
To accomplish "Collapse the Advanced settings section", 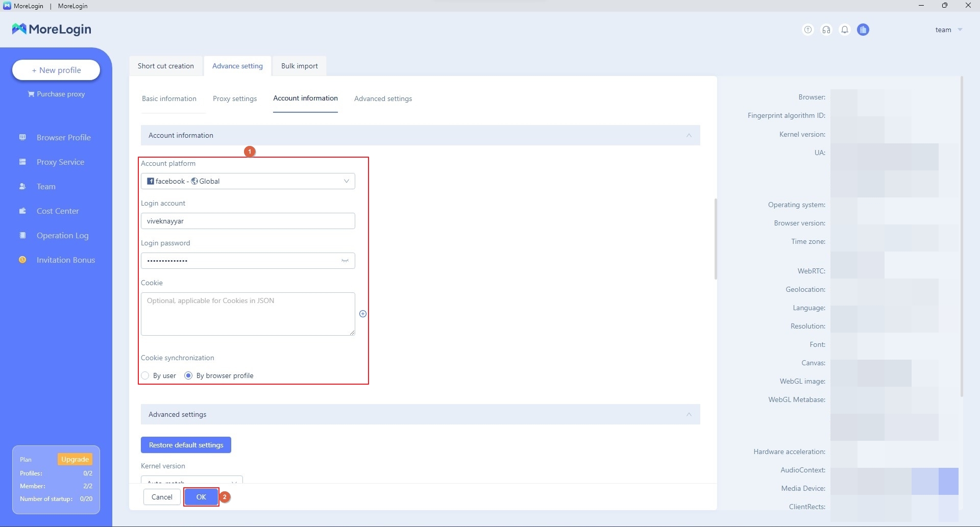I will click(x=689, y=414).
